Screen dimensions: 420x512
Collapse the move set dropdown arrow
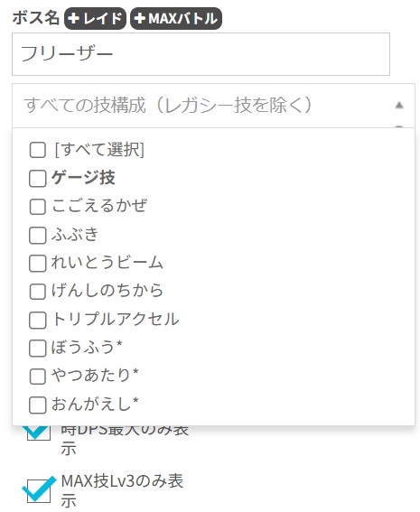point(399,105)
